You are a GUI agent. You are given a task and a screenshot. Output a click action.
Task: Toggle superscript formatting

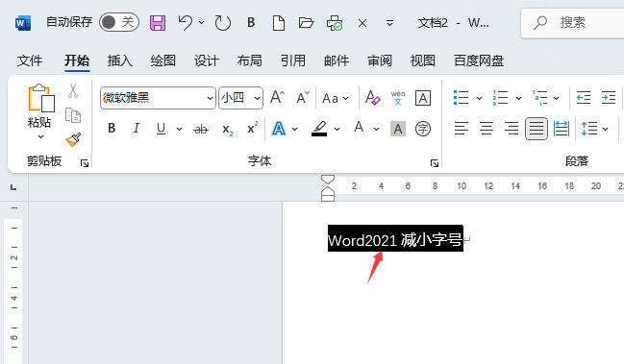(x=252, y=128)
